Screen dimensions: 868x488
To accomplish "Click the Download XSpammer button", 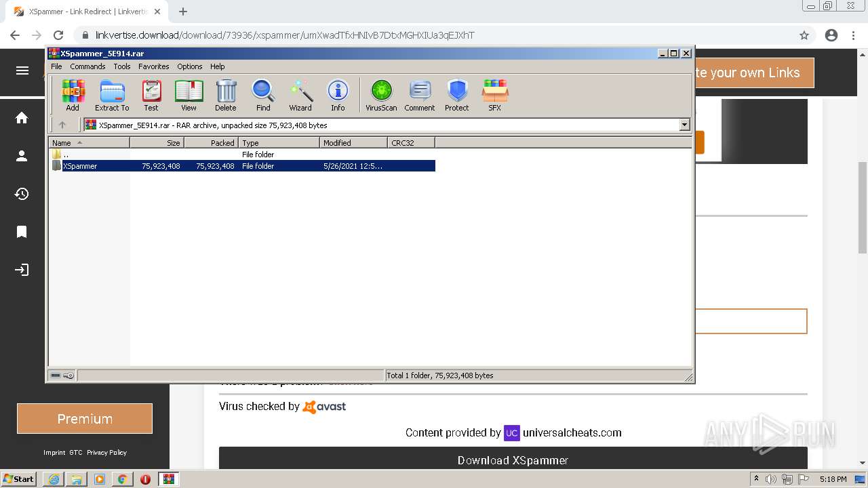I will click(513, 458).
